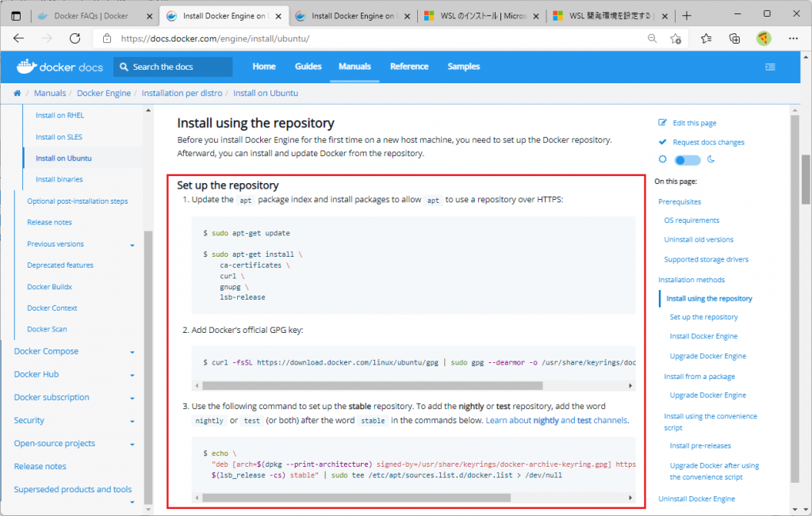Close the WSL のインストール tab
This screenshot has width=812, height=516.
(x=535, y=16)
